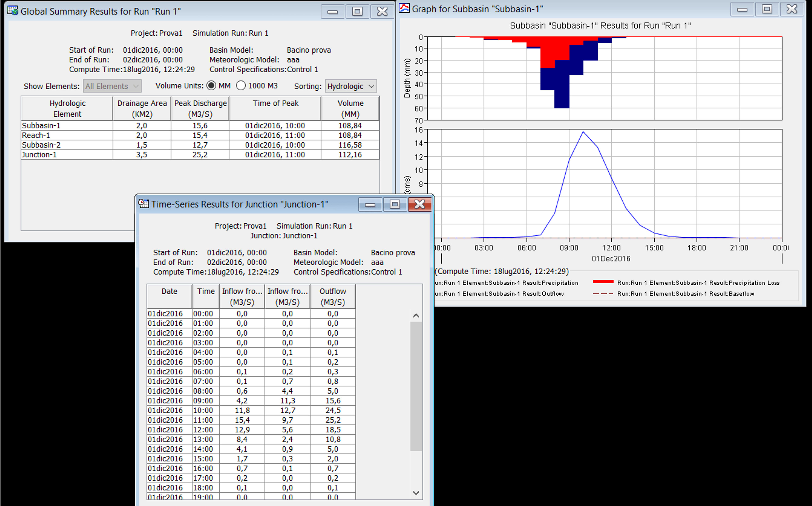Select the Subbasin-2 row in summary table
Image resolution: width=812 pixels, height=506 pixels.
(x=200, y=145)
